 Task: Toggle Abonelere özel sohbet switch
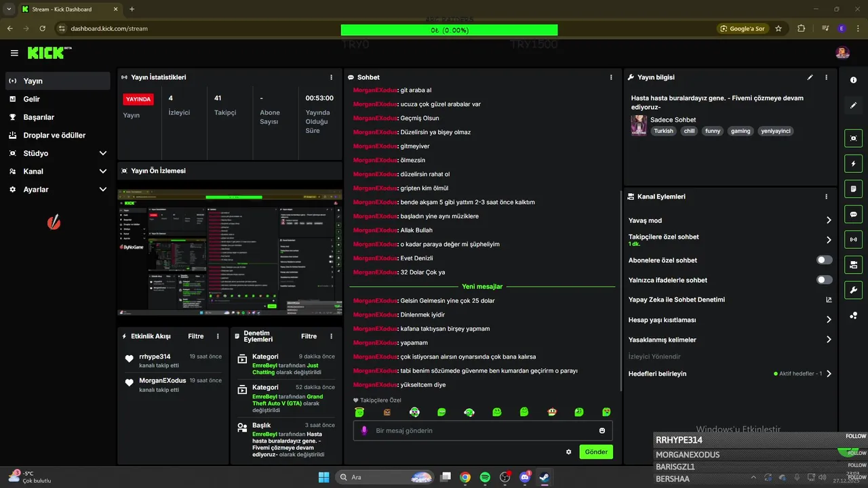(x=825, y=260)
